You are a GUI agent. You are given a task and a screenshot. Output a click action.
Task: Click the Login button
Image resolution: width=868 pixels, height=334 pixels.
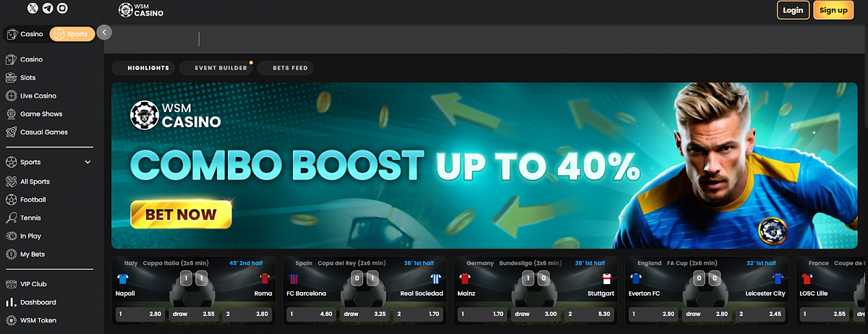(793, 10)
